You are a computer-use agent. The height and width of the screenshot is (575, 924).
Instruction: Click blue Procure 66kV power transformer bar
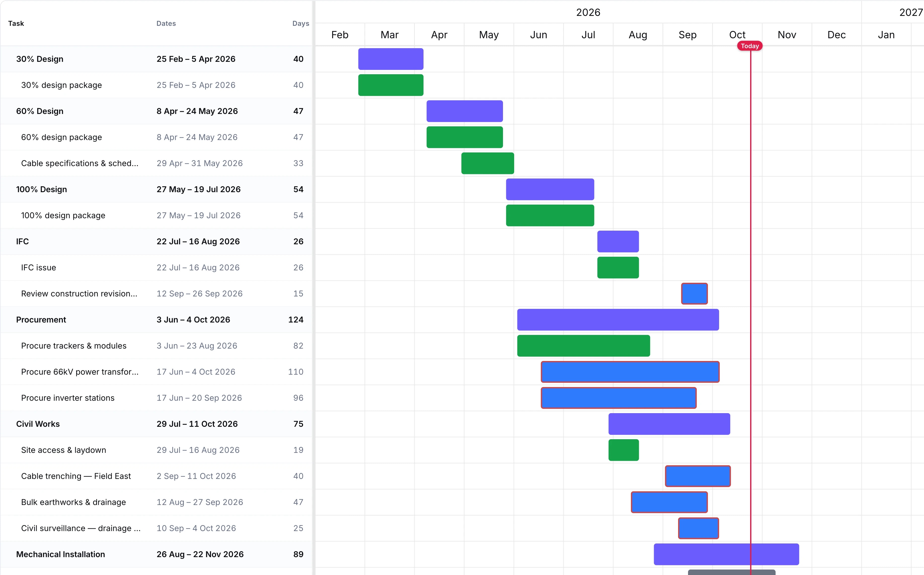coord(630,372)
